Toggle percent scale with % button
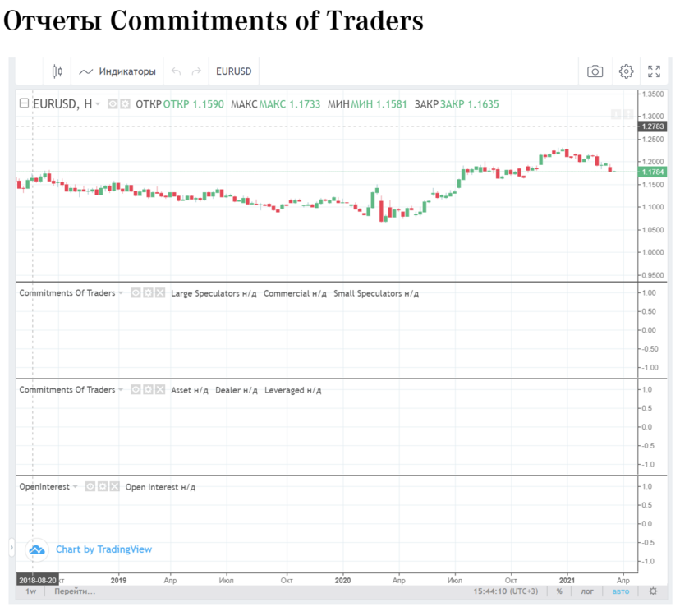 pyautogui.click(x=559, y=591)
